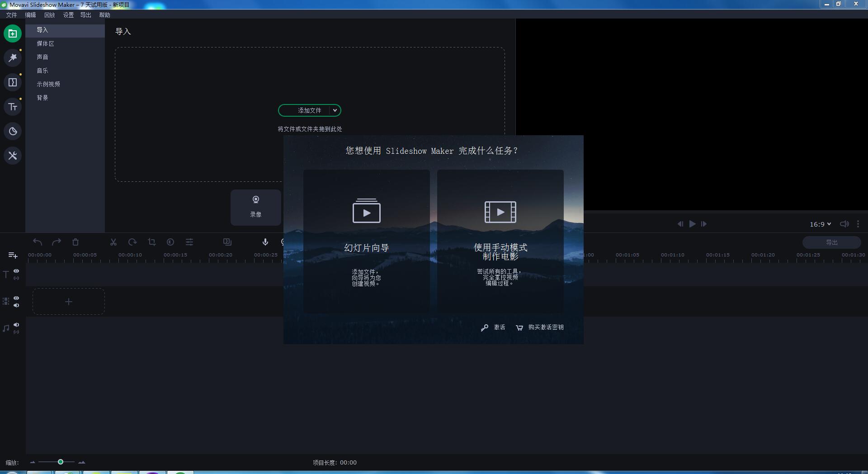Image resolution: width=868 pixels, height=474 pixels.
Task: Expand the 添加文件 dropdown arrow
Action: (x=335, y=110)
